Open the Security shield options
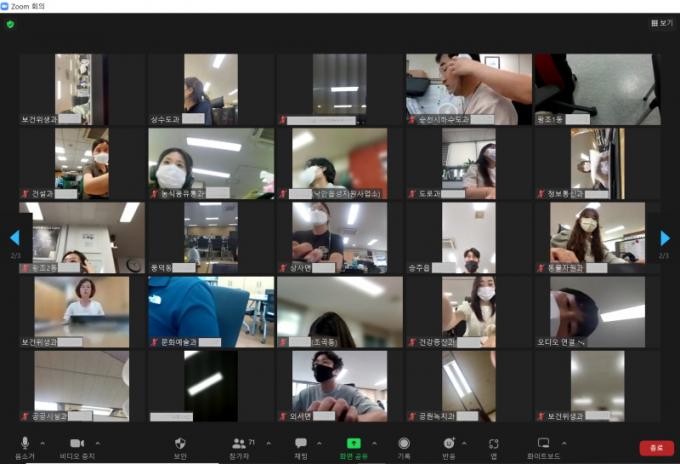The height and width of the screenshot is (464, 680). pos(180,444)
